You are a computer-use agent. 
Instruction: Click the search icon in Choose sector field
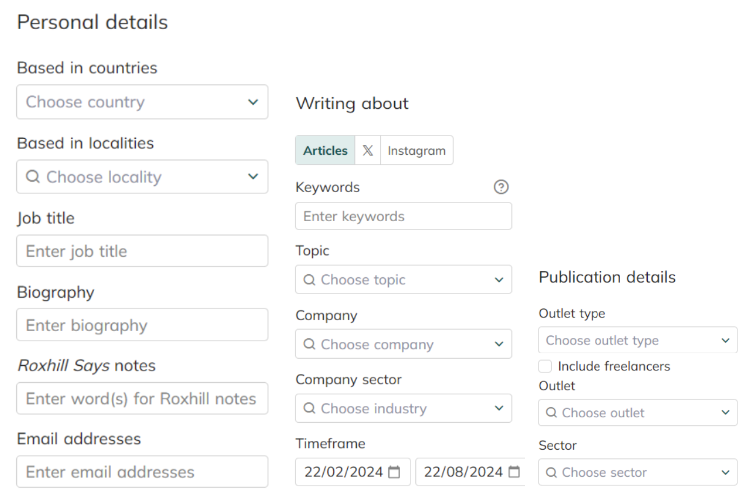pyautogui.click(x=551, y=472)
